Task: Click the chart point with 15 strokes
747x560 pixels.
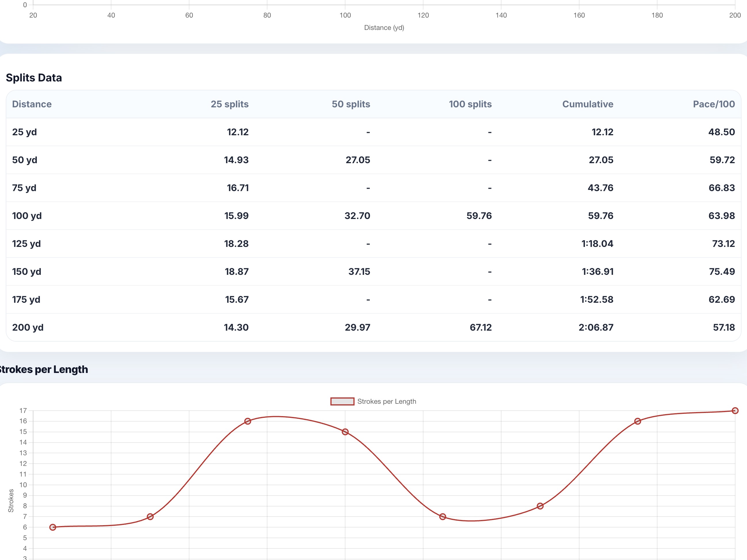Action: 345,432
